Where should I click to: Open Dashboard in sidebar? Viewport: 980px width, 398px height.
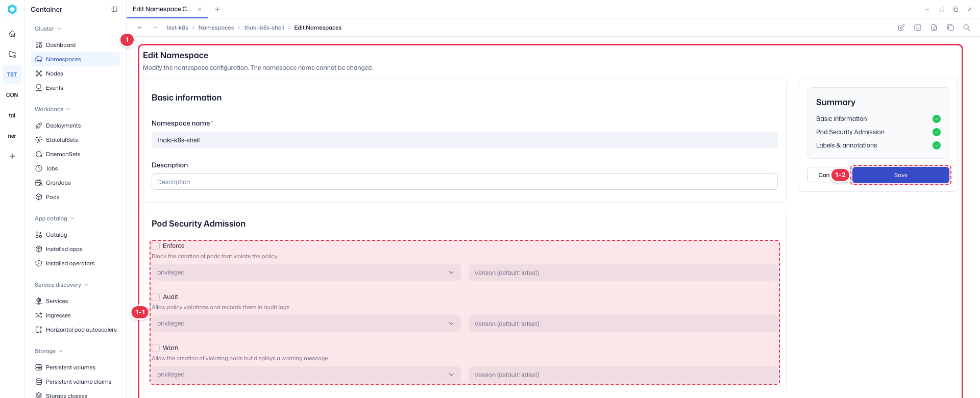[x=75, y=45]
